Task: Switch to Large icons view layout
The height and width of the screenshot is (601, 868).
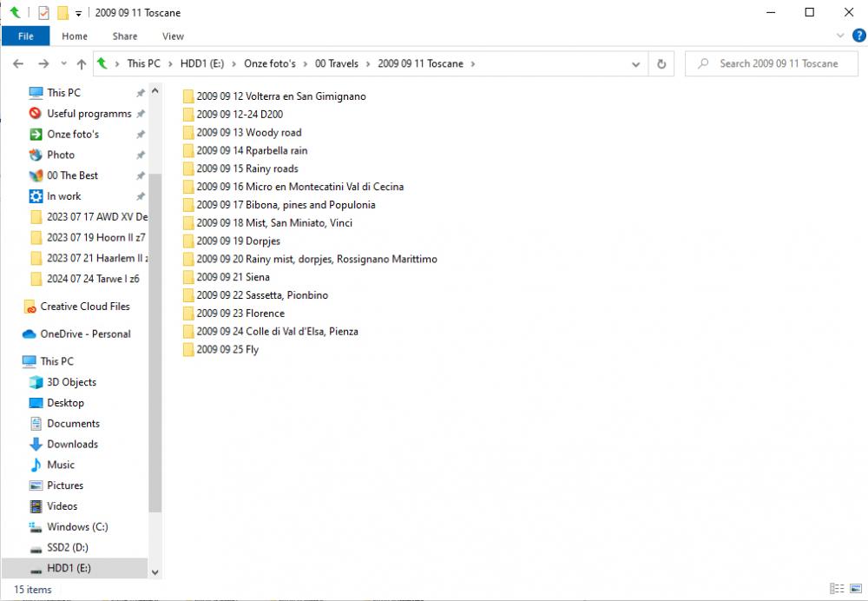Action: 856,588
